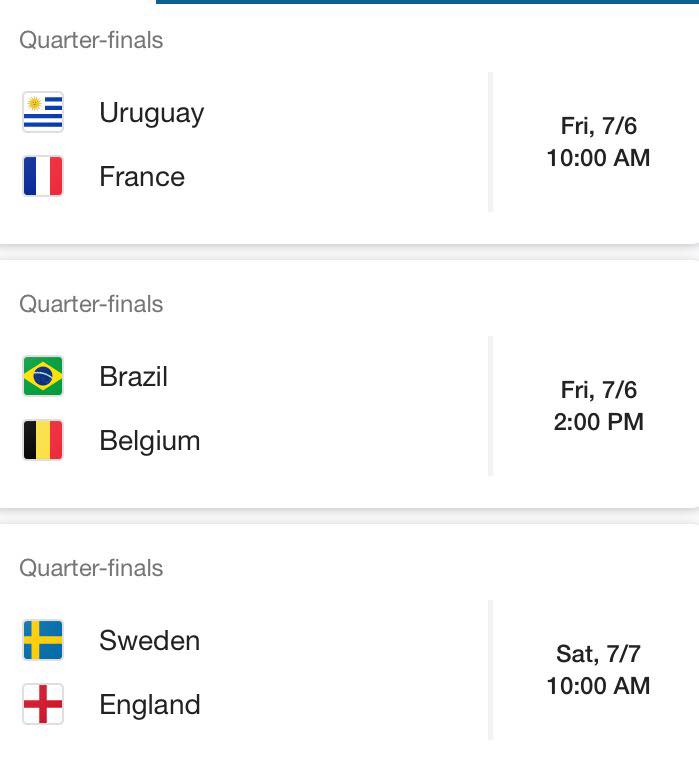Choose the England team name
Image resolution: width=699 pixels, height=770 pixels.
tap(150, 705)
